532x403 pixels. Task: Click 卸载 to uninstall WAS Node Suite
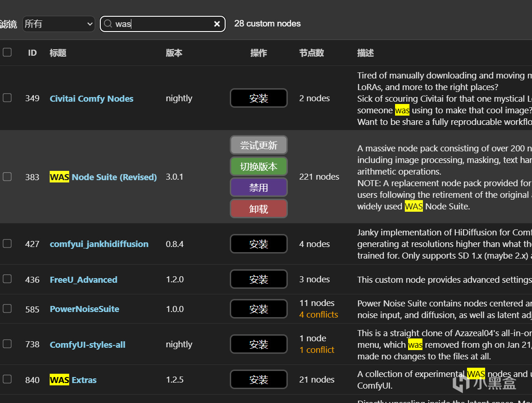259,208
